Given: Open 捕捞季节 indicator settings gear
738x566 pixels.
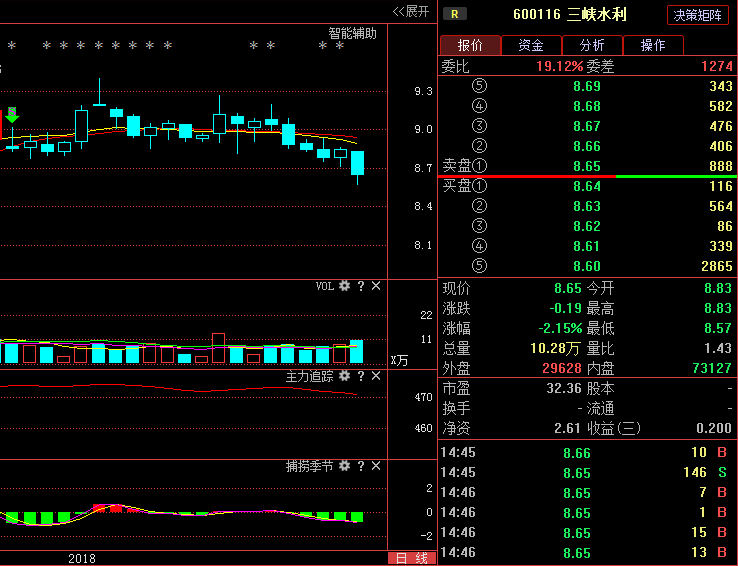Looking at the screenshot, I should pos(345,466).
